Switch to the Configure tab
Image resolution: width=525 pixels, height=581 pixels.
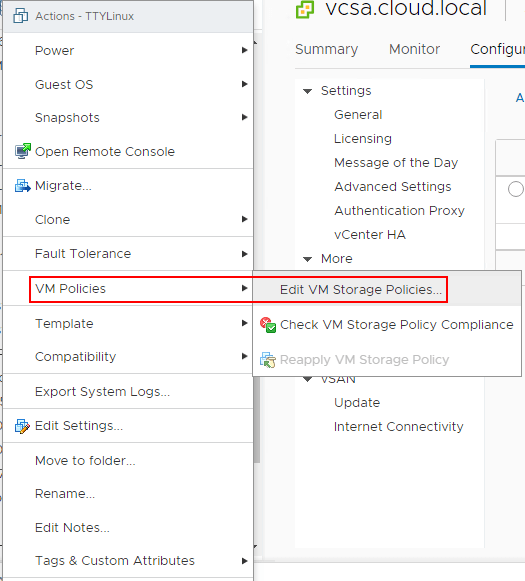click(497, 49)
